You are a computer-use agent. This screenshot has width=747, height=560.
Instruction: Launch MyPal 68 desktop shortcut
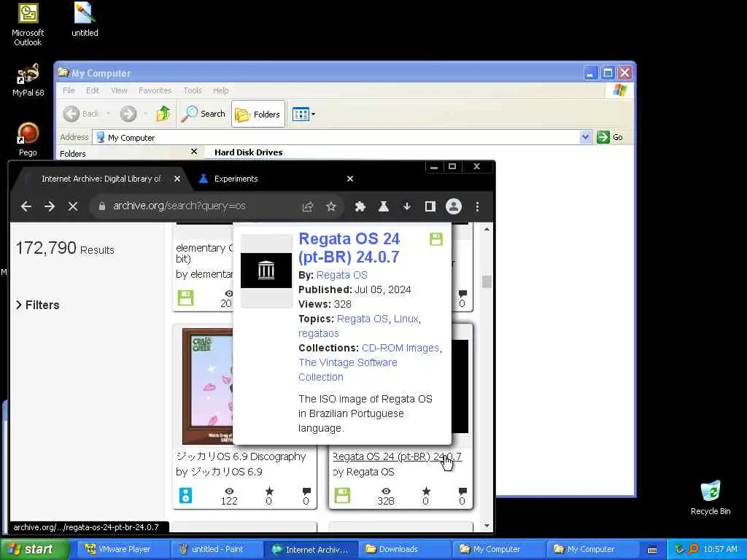pyautogui.click(x=28, y=80)
